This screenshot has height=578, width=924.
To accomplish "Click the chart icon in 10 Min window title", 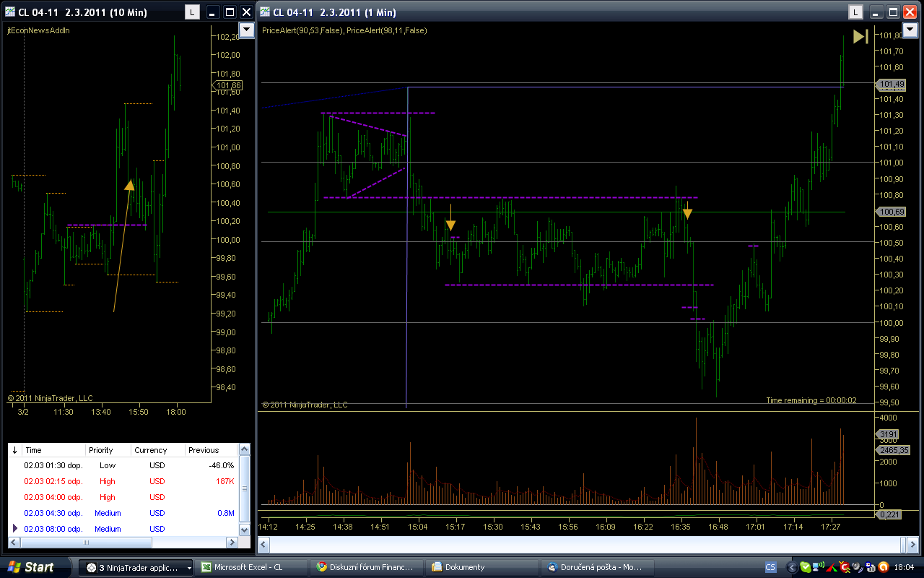I will [x=9, y=12].
